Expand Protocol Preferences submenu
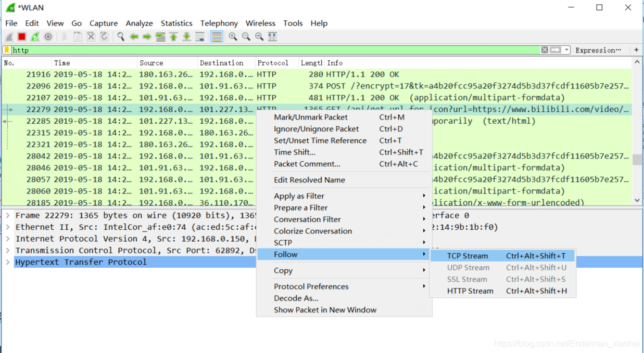 click(344, 286)
